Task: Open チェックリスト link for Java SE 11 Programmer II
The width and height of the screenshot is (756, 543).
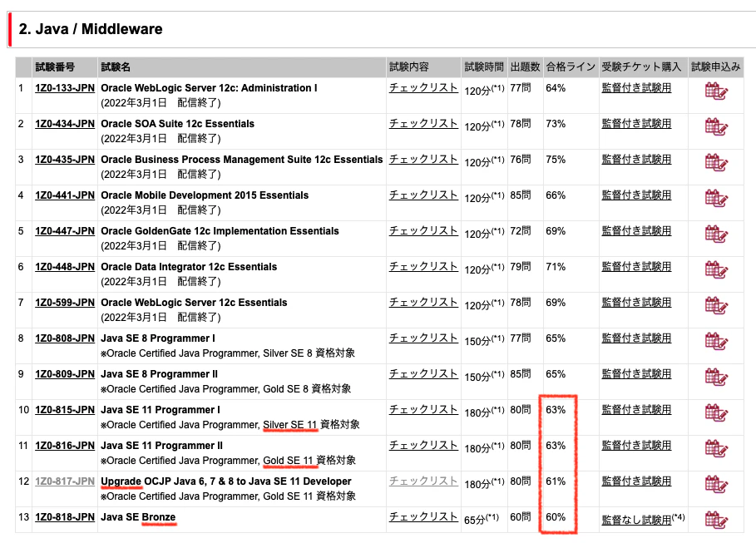Action: coord(423,445)
